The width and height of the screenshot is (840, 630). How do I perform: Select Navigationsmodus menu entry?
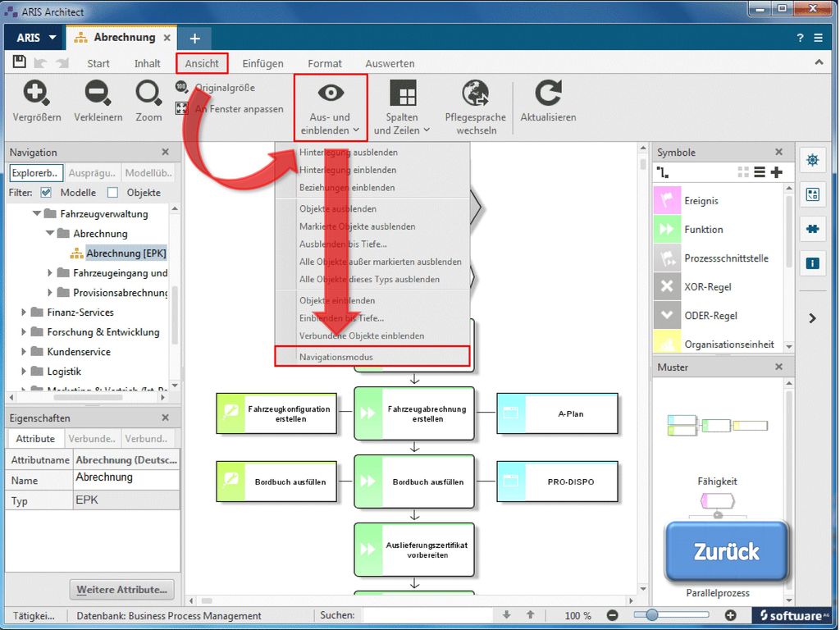[x=372, y=357]
